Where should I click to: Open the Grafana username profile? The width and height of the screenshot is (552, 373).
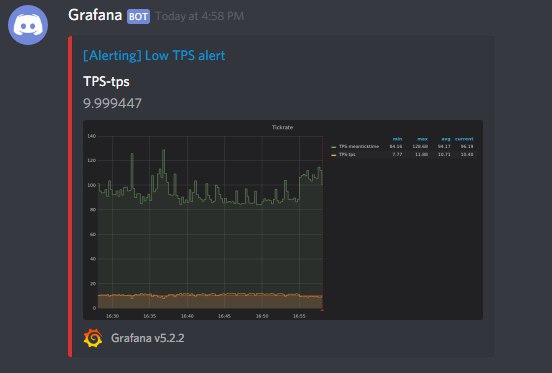pos(95,15)
